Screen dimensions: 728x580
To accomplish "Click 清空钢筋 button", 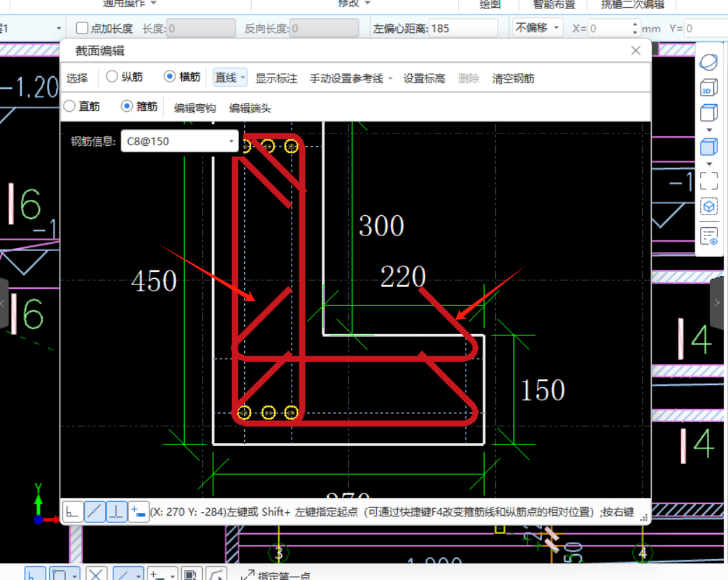I will 513,78.
